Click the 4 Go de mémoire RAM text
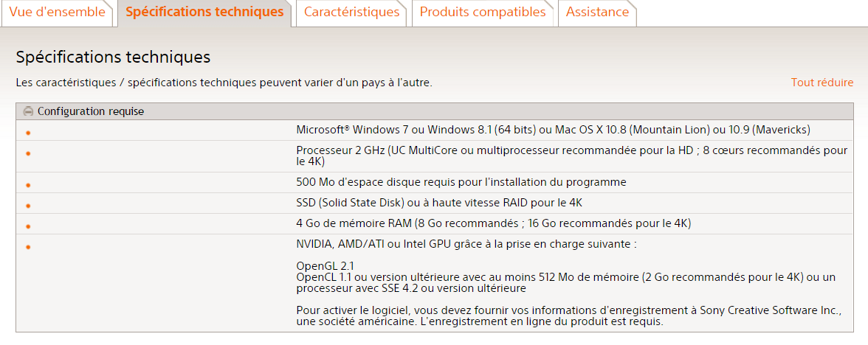868x345 pixels. coord(493,223)
